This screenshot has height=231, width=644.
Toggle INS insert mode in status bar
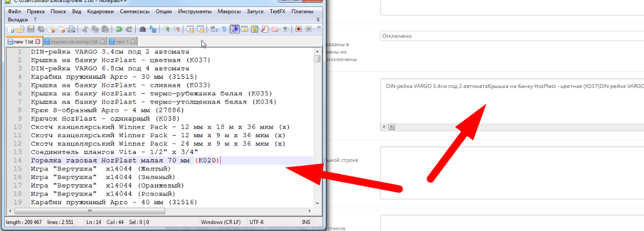tap(306, 222)
